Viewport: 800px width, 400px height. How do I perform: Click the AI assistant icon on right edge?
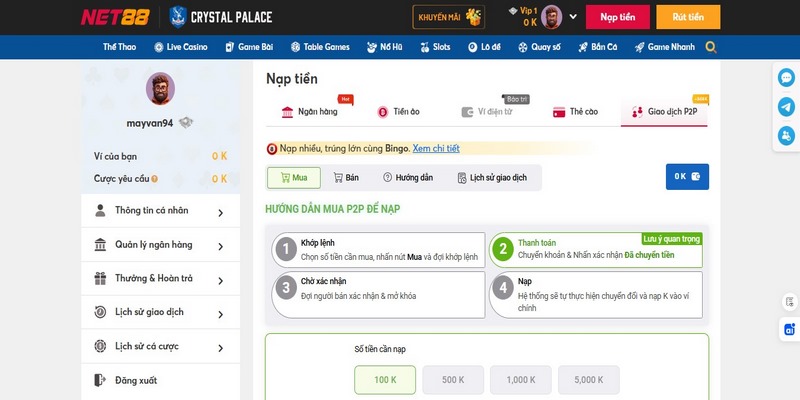pyautogui.click(x=790, y=330)
